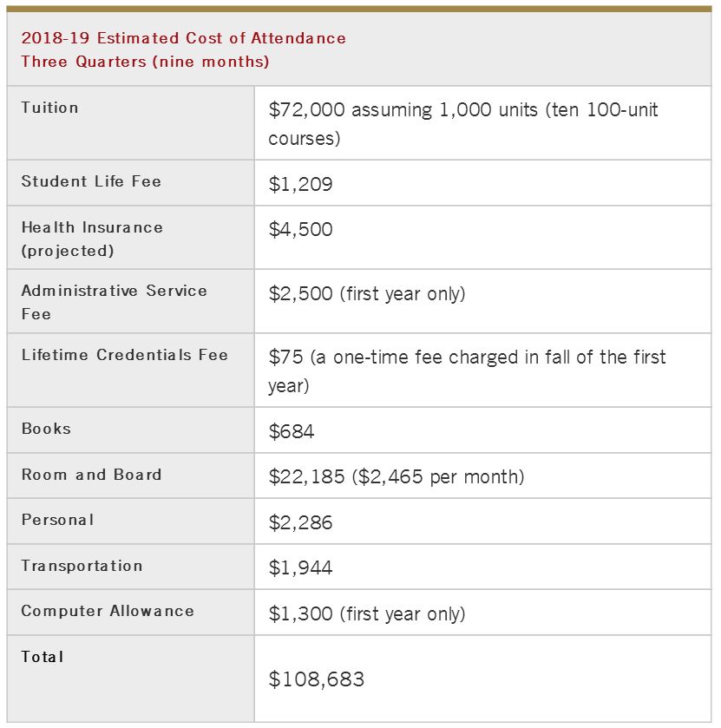Select the $4,500 health insurance amount
This screenshot has width=721, height=728.
tap(300, 230)
